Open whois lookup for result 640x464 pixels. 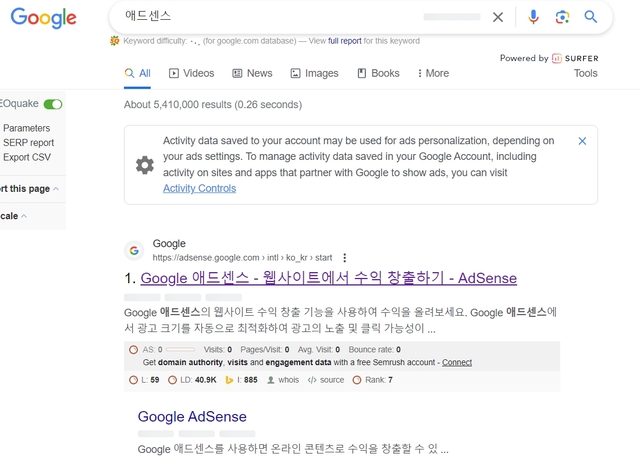coord(283,380)
